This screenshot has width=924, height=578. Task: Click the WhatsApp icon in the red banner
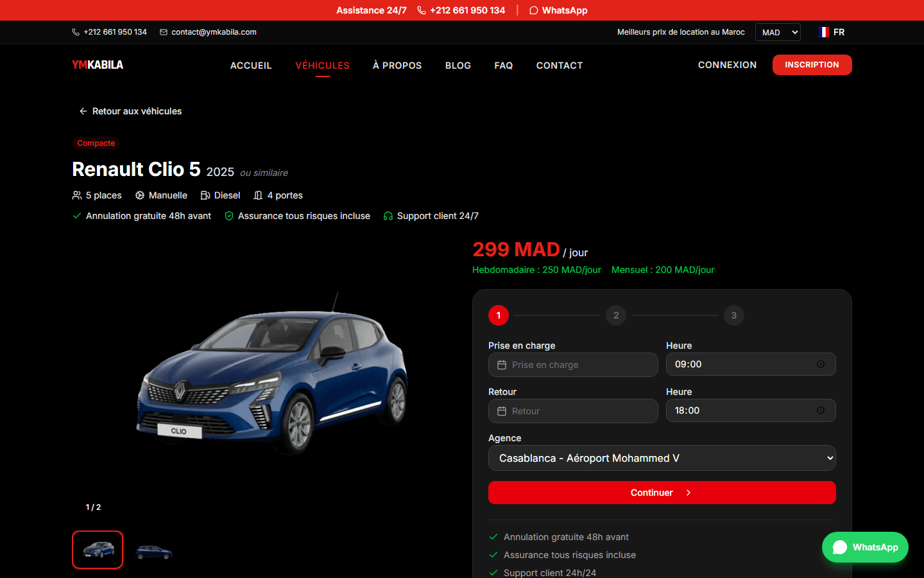(533, 10)
